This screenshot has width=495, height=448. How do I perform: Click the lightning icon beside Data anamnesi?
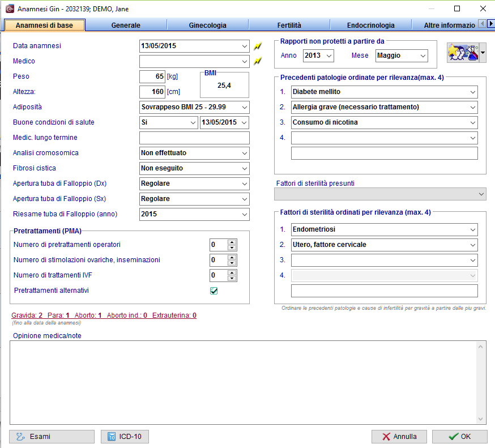coord(258,46)
